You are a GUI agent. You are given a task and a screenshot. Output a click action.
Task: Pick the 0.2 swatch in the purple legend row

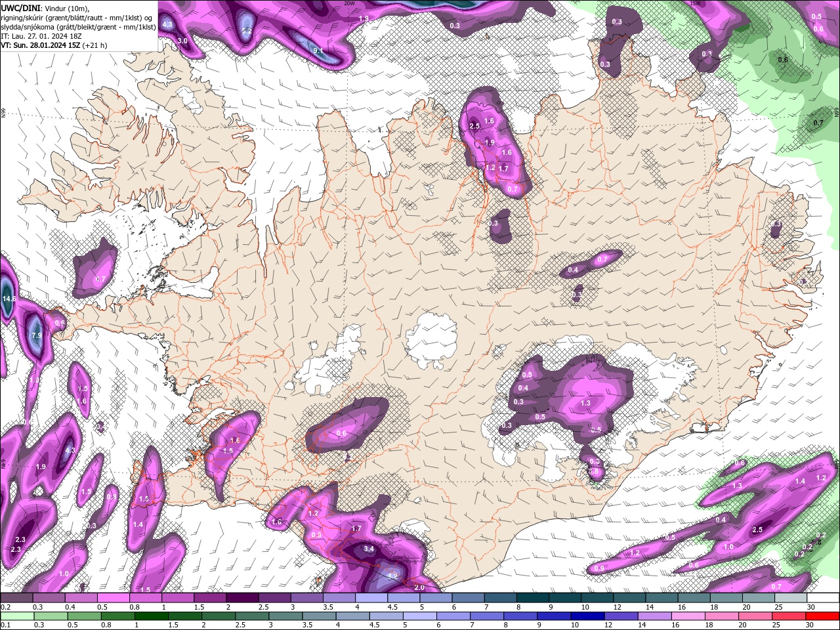pyautogui.click(x=16, y=598)
